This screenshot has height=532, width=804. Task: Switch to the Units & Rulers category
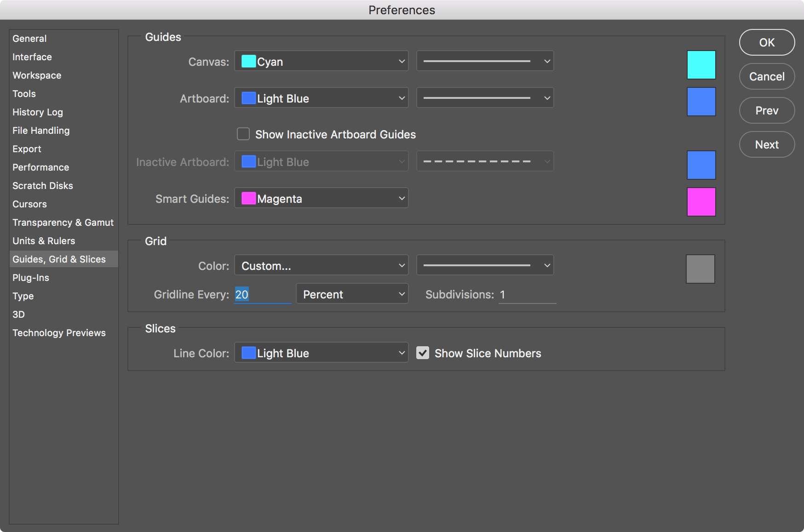coord(44,241)
